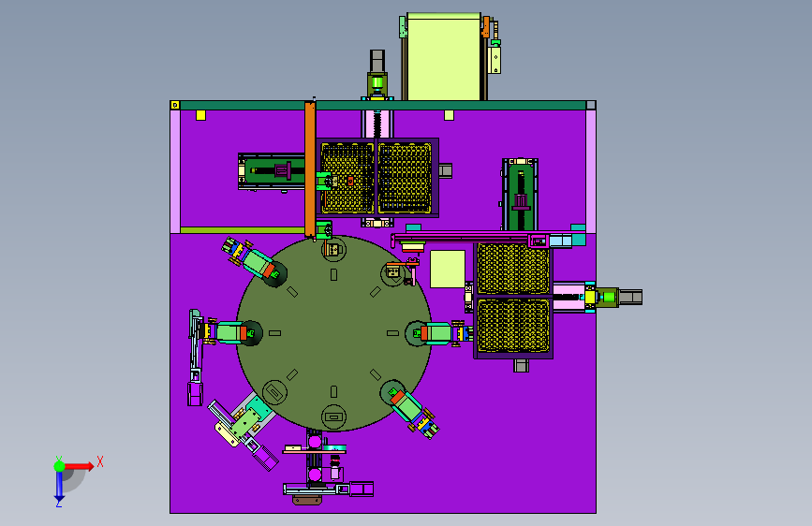The height and width of the screenshot is (526, 812).
Task: Click the blue Z axis arrow on triad
Action: [59, 486]
